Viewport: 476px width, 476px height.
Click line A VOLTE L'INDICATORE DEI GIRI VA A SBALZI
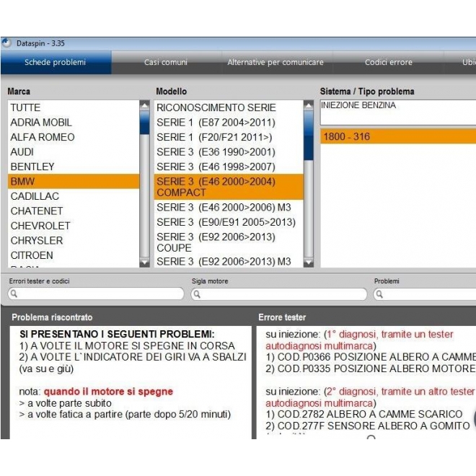pos(133,357)
